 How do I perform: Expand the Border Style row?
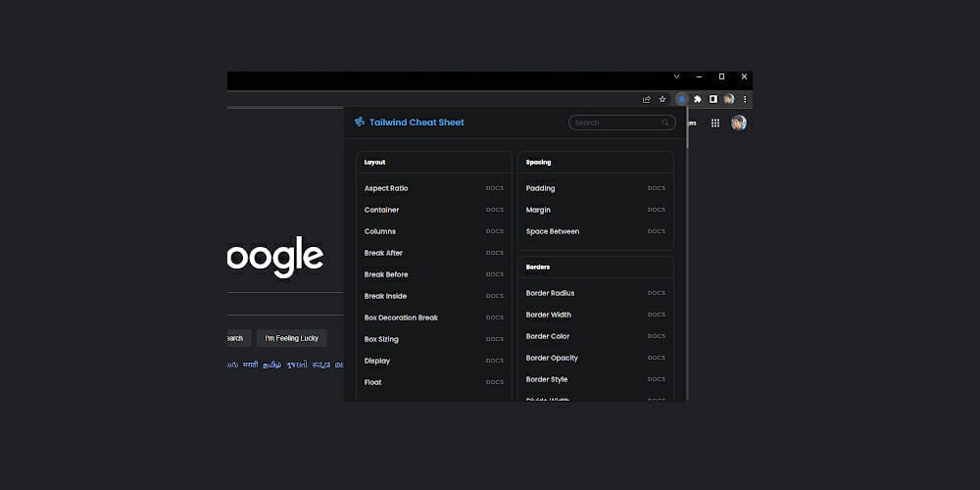click(596, 379)
